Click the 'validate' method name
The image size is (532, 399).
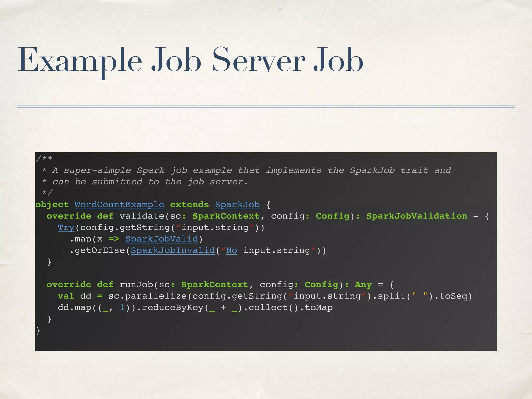pyautogui.click(x=142, y=216)
